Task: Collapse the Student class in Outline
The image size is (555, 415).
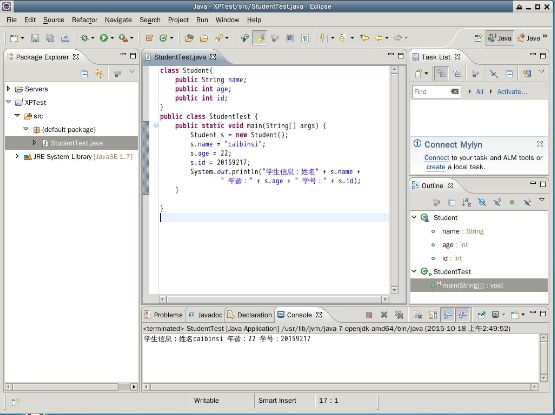Action: pos(414,217)
